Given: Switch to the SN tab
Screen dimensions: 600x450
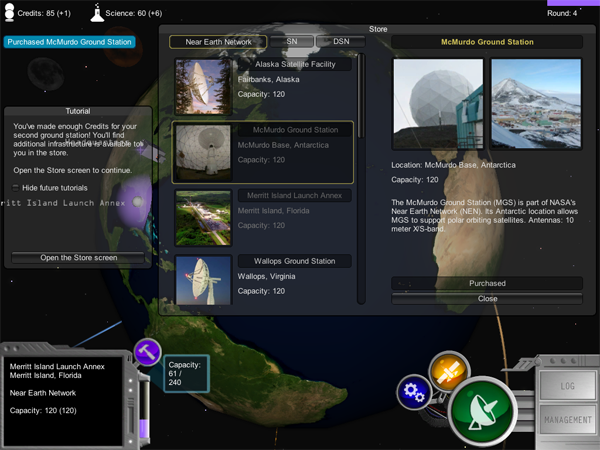Looking at the screenshot, I should coord(292,41).
